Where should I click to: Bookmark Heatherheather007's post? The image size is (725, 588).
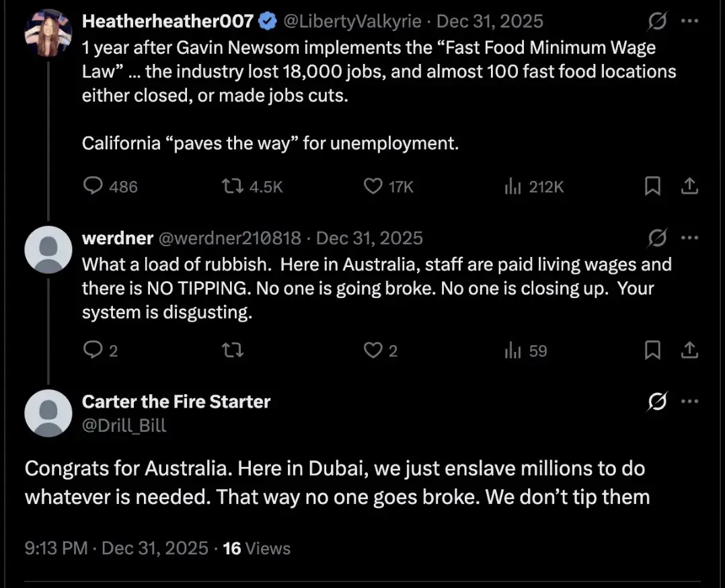pyautogui.click(x=652, y=186)
